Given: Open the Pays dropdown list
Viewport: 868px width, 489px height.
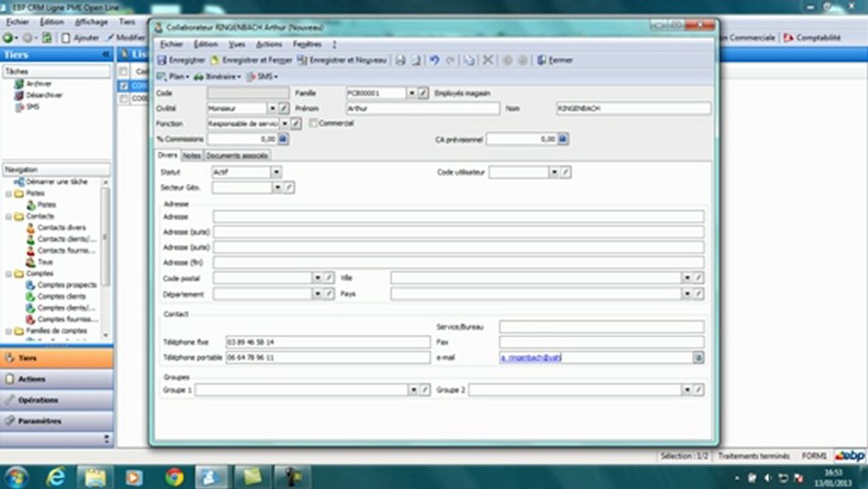Looking at the screenshot, I should tap(687, 294).
